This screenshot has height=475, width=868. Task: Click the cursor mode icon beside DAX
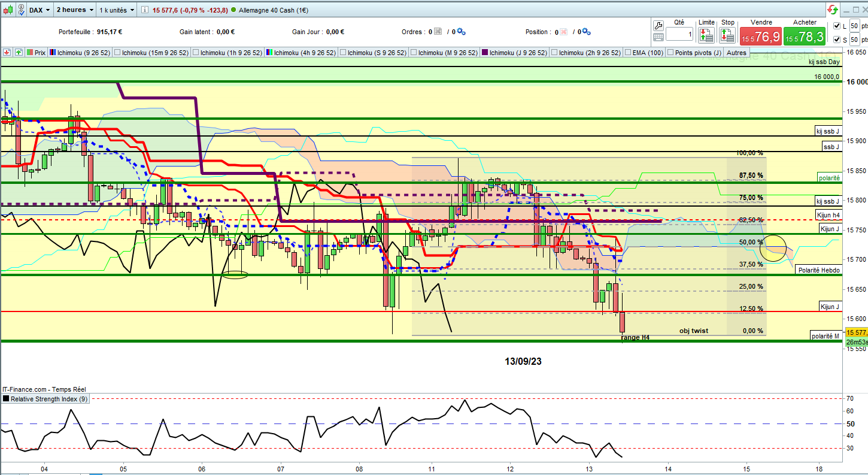tap(21, 10)
